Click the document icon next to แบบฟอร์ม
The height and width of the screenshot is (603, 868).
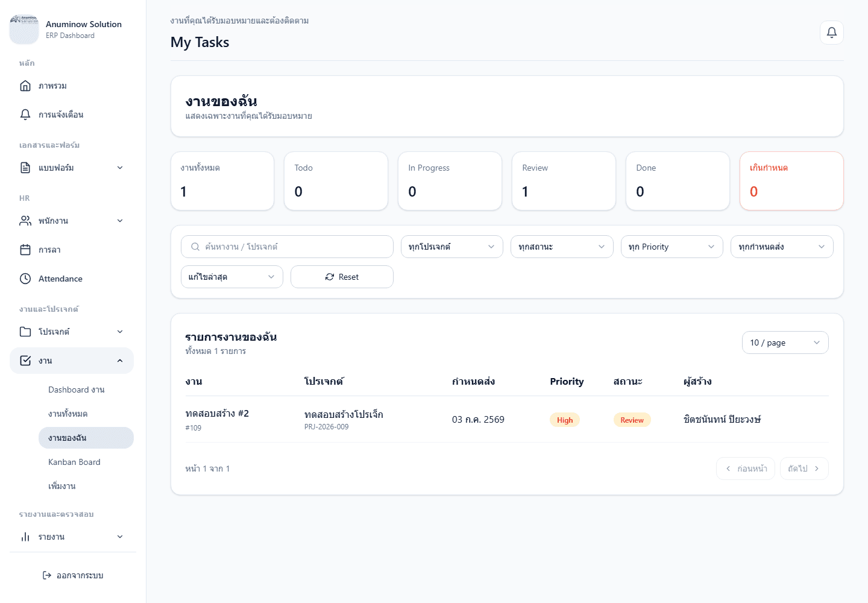[25, 168]
